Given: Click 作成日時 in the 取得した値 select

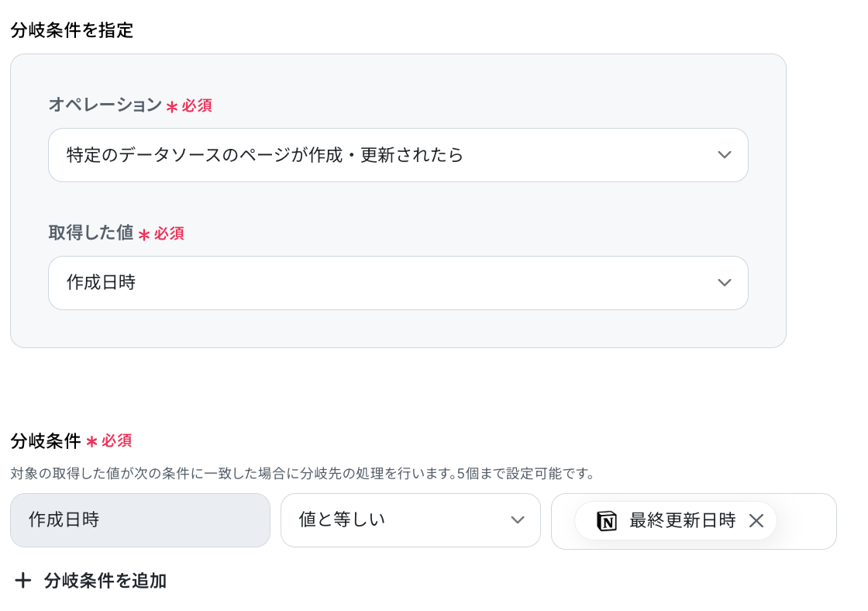Looking at the screenshot, I should click(x=102, y=282).
